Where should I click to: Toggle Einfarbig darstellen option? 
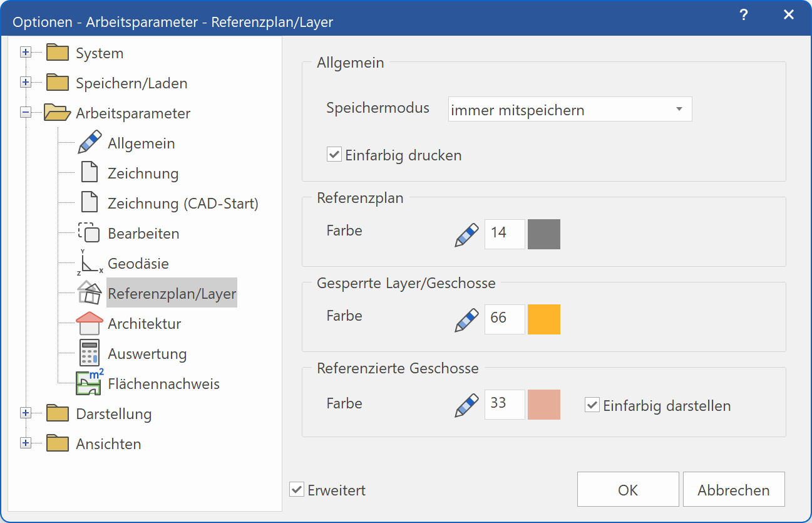pyautogui.click(x=592, y=405)
